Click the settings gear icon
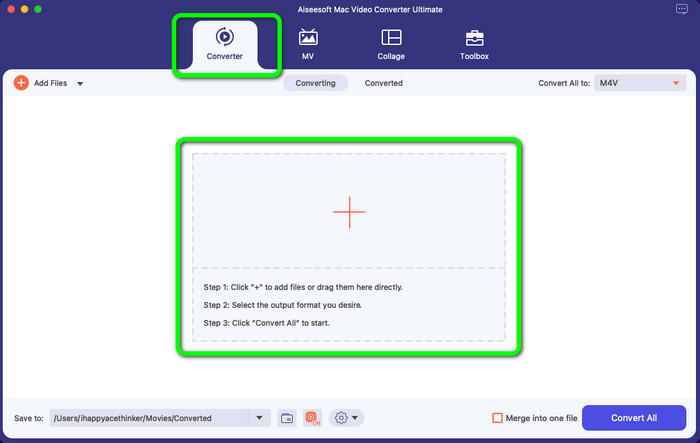The image size is (700, 443). [341, 418]
